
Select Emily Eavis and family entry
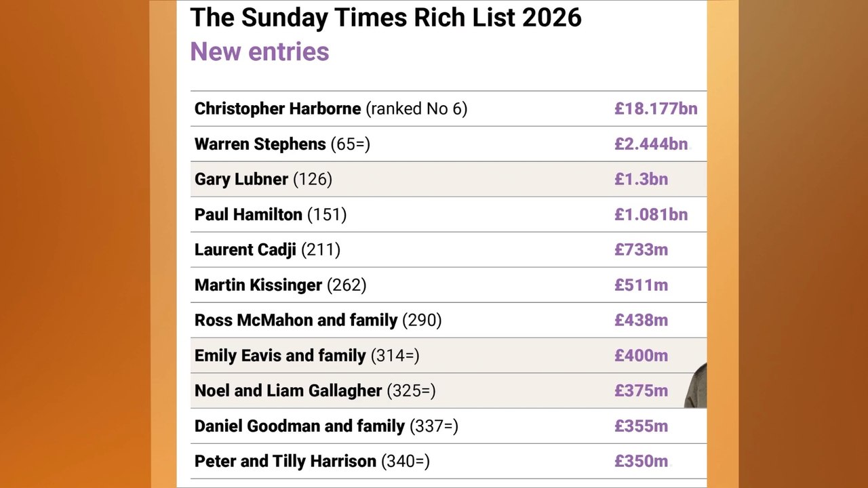click(x=448, y=355)
